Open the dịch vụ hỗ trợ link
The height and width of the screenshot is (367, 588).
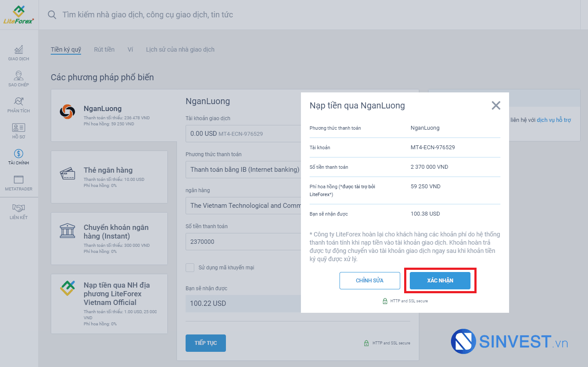tap(554, 120)
